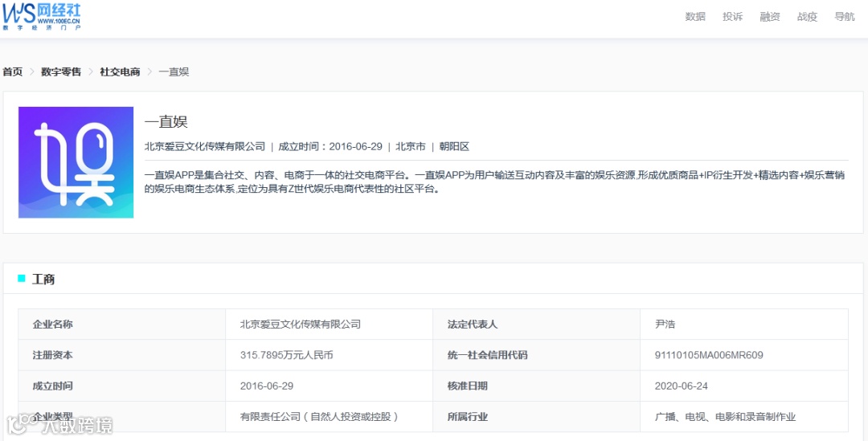Image resolution: width=868 pixels, height=441 pixels.
Task: Click the 所属行业 label cell
Action: [536, 417]
